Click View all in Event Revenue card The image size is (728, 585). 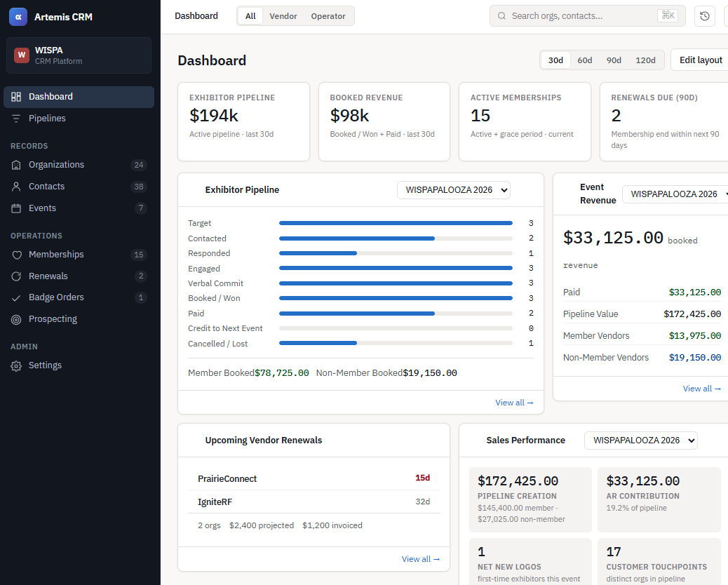[701, 389]
